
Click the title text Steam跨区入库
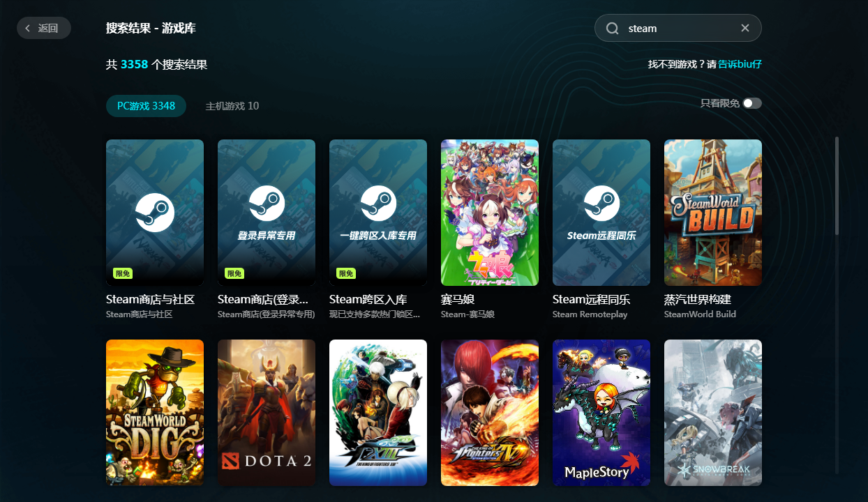368,300
